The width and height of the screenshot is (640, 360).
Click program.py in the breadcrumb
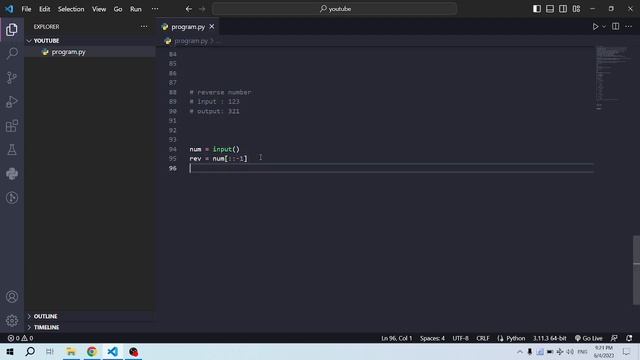[x=191, y=41]
